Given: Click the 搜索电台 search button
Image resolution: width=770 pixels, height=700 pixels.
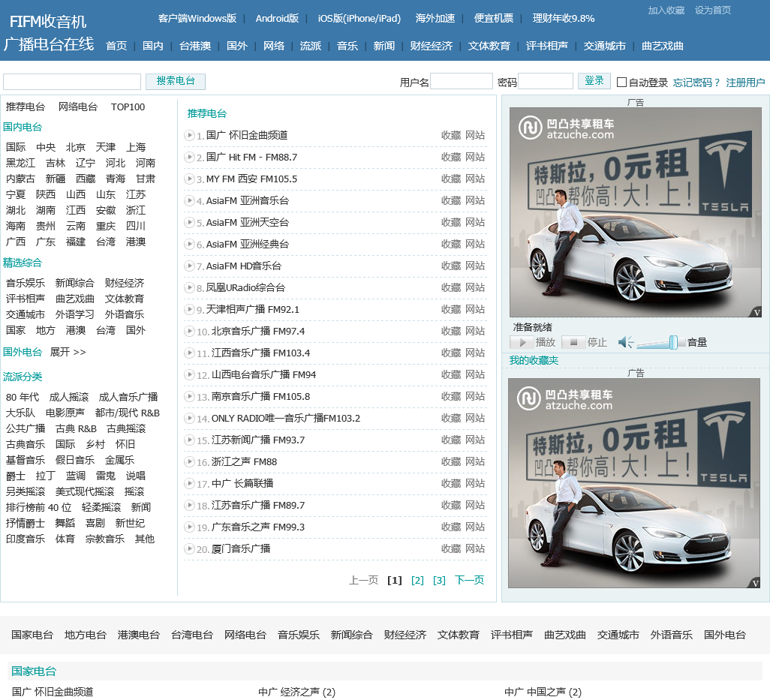Looking at the screenshot, I should (x=176, y=81).
